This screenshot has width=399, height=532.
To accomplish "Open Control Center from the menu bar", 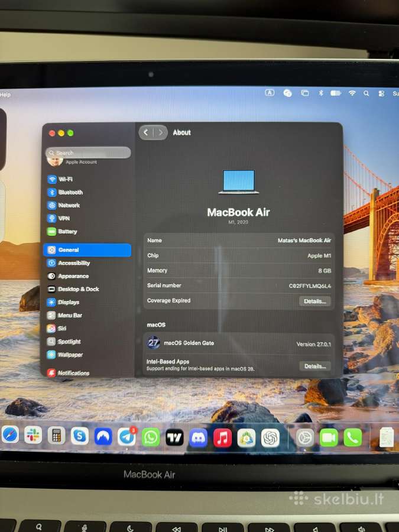I will pos(381,93).
